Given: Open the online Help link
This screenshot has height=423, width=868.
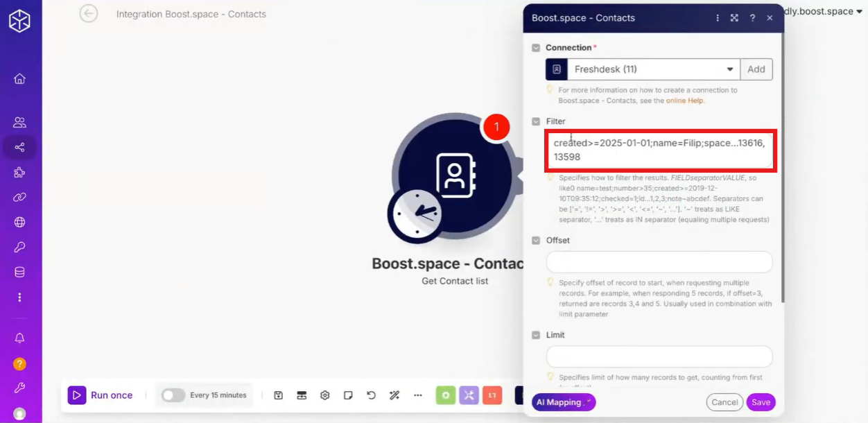Looking at the screenshot, I should pos(685,101).
